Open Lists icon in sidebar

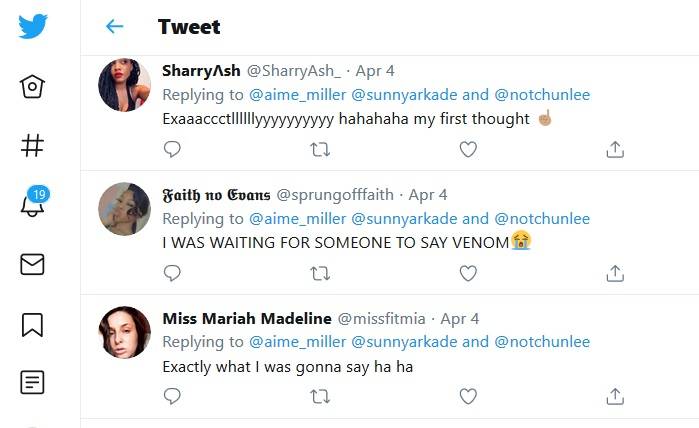[x=32, y=382]
